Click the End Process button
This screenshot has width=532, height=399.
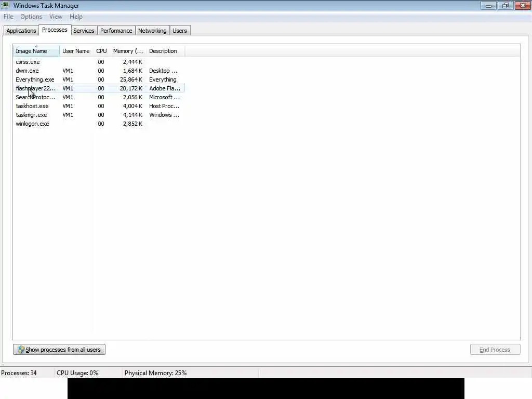click(495, 350)
